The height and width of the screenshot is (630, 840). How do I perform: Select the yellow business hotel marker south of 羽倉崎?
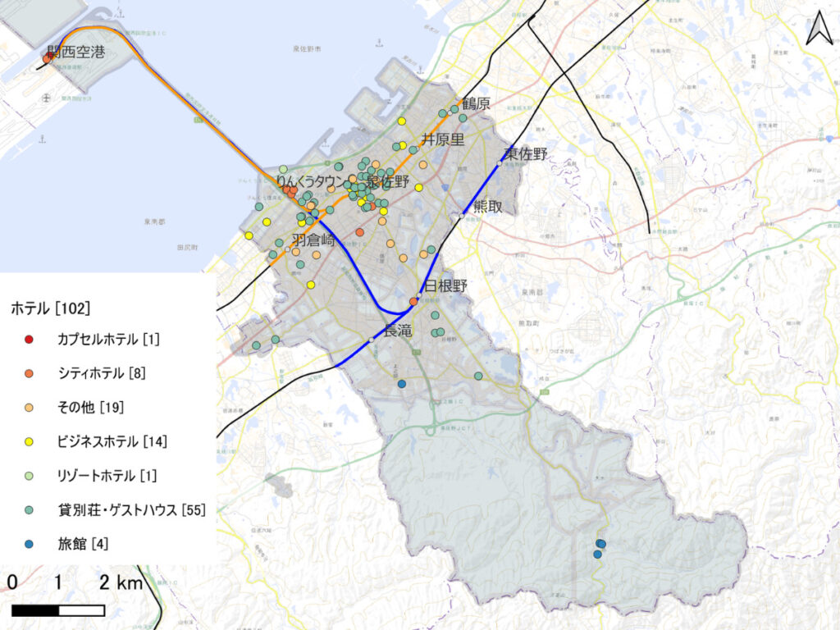click(x=311, y=285)
